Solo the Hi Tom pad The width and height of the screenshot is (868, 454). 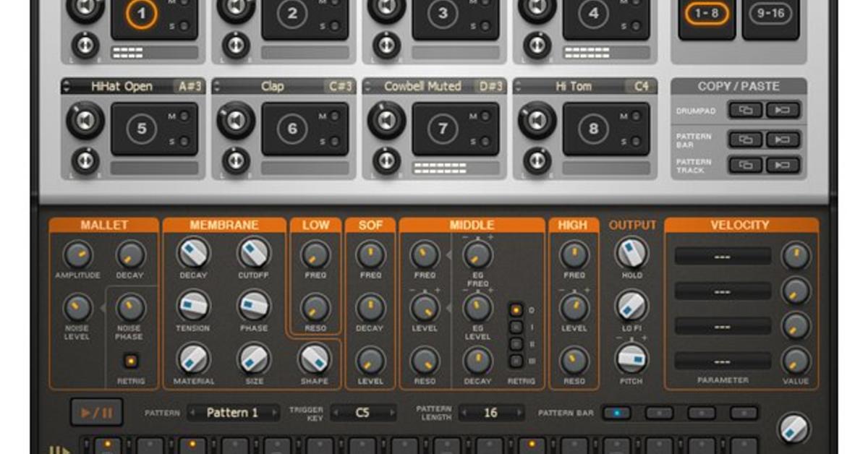pyautogui.click(x=636, y=141)
